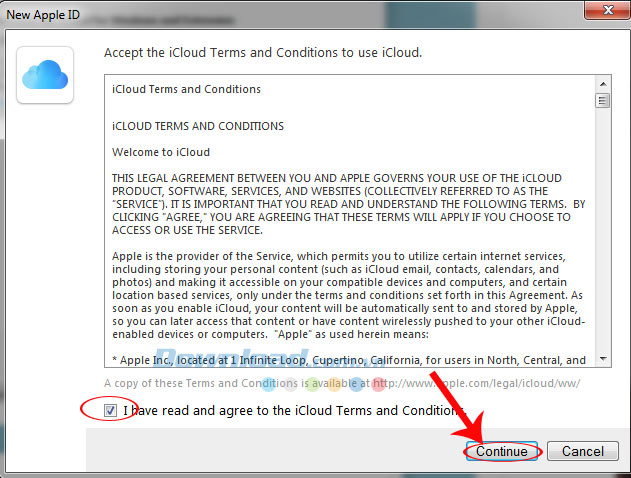The height and width of the screenshot is (478, 631).
Task: Click the Continue button
Action: (502, 451)
